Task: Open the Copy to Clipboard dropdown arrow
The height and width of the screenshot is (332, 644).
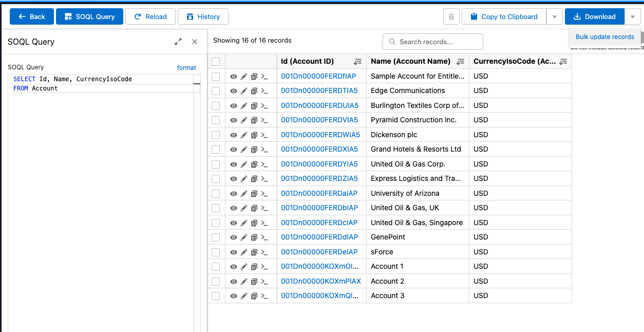Action: 554,16
